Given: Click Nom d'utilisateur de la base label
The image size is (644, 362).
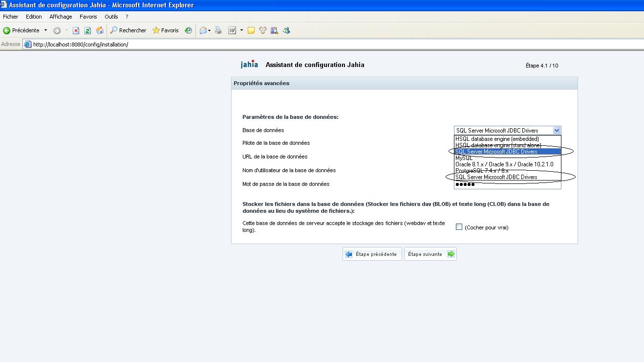Looking at the screenshot, I should point(289,170).
